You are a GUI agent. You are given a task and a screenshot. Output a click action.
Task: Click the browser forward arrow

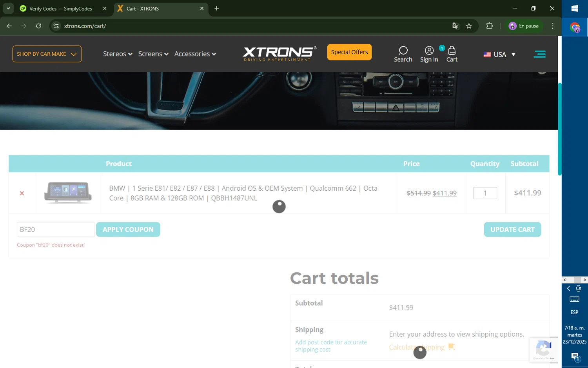click(x=24, y=26)
